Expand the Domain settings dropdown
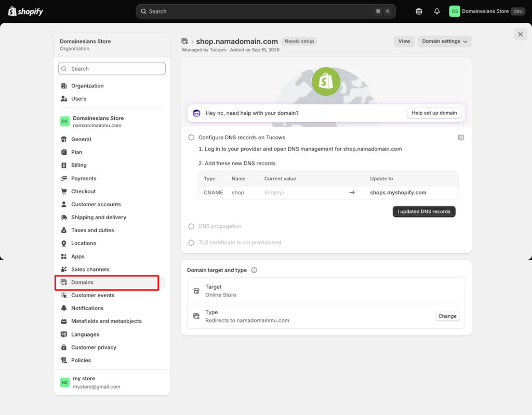 point(444,41)
